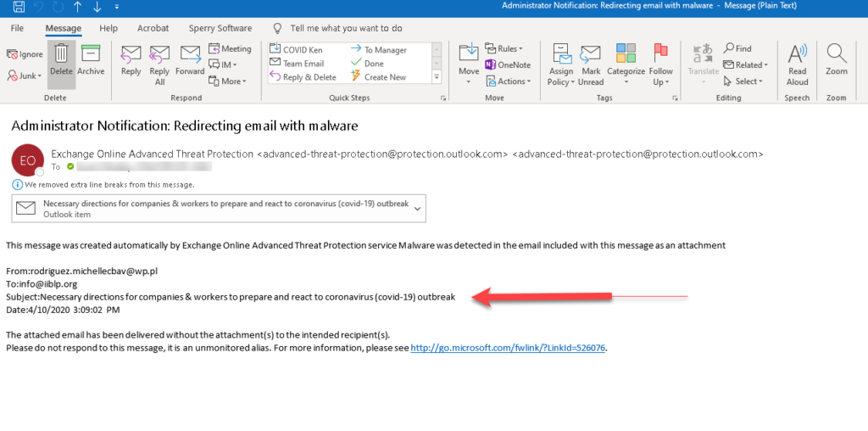Open the Acrobat tab
This screenshot has width=868, height=431.
153,28
